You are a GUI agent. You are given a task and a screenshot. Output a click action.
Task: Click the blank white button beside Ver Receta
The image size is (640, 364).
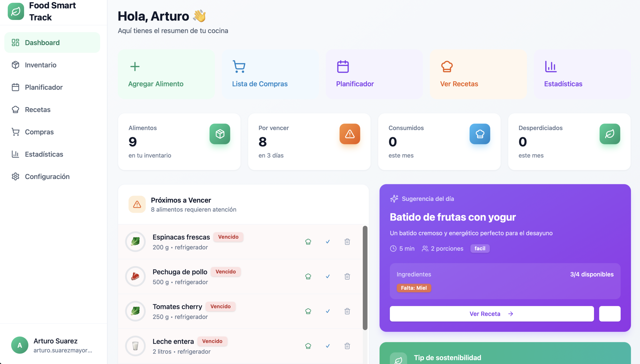coord(609,314)
